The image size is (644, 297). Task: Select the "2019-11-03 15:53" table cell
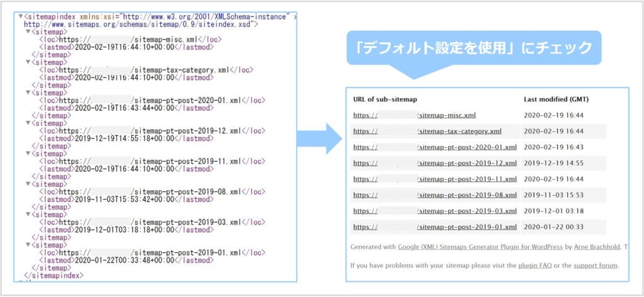click(x=553, y=194)
